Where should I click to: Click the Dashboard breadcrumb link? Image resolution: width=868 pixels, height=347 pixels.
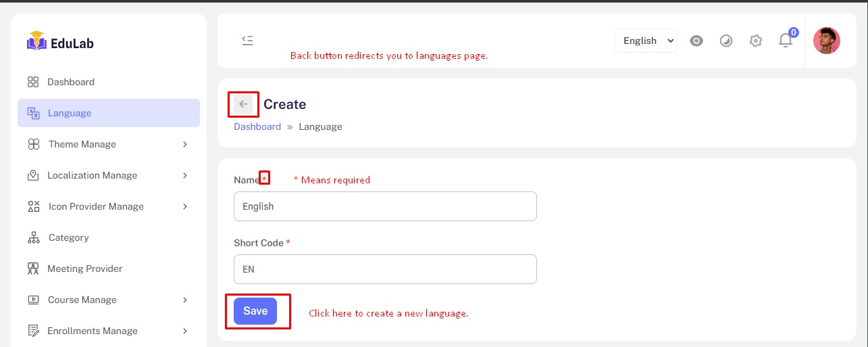pyautogui.click(x=257, y=126)
